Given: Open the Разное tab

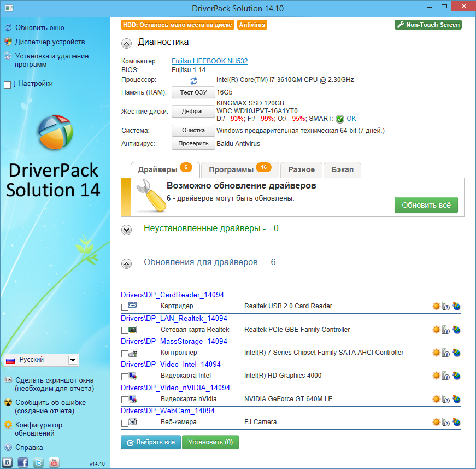Looking at the screenshot, I should (301, 169).
